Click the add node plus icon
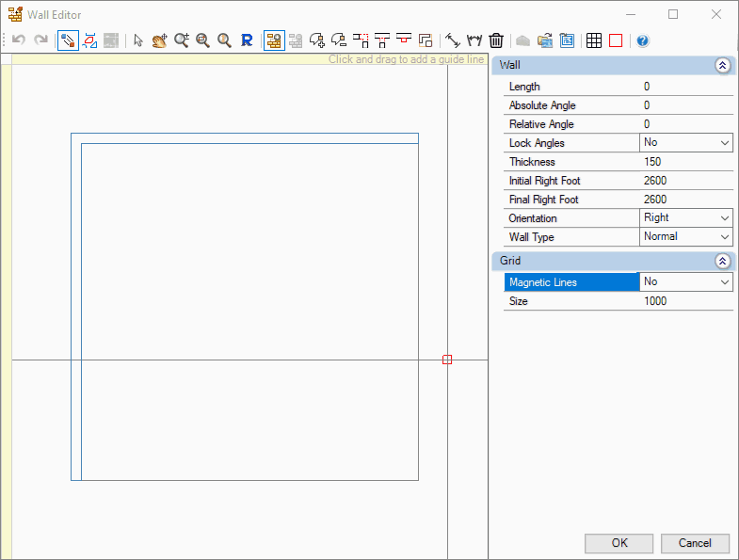739x560 pixels. click(317, 40)
